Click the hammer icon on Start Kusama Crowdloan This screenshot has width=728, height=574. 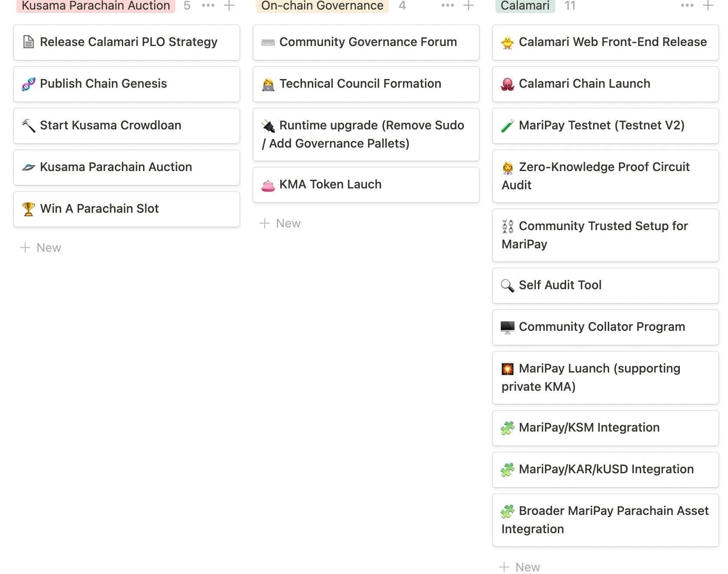pyautogui.click(x=28, y=125)
